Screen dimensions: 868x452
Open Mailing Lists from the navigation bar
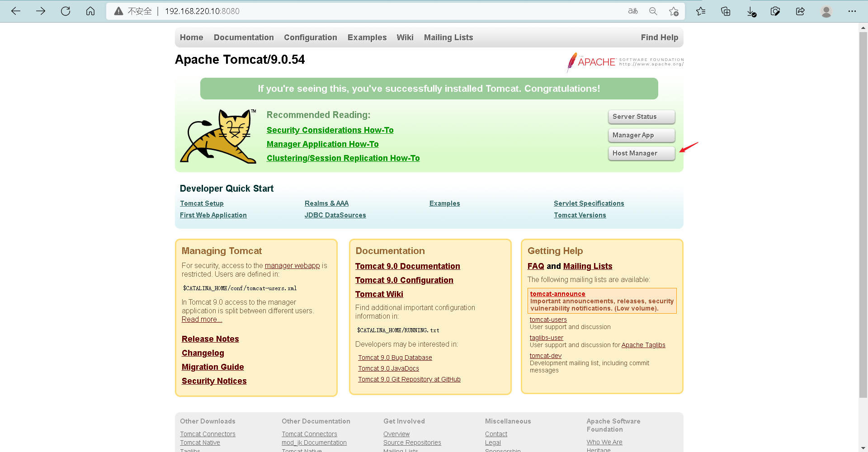coord(448,38)
